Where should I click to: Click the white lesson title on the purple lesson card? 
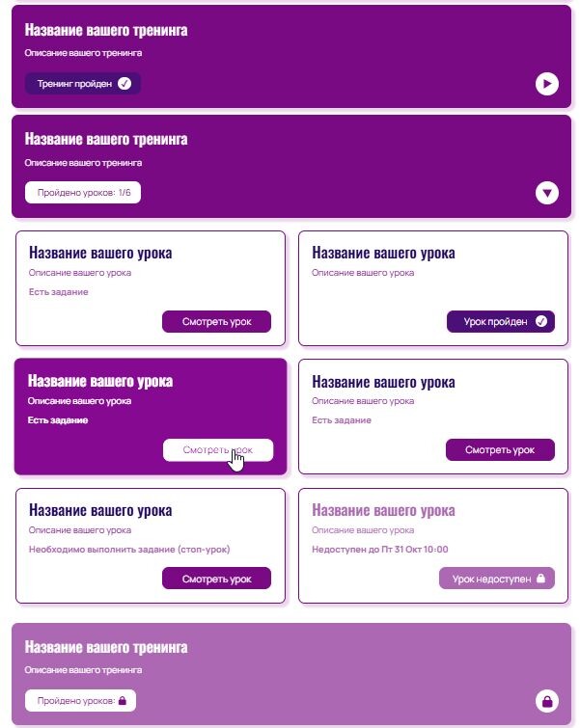tap(99, 381)
